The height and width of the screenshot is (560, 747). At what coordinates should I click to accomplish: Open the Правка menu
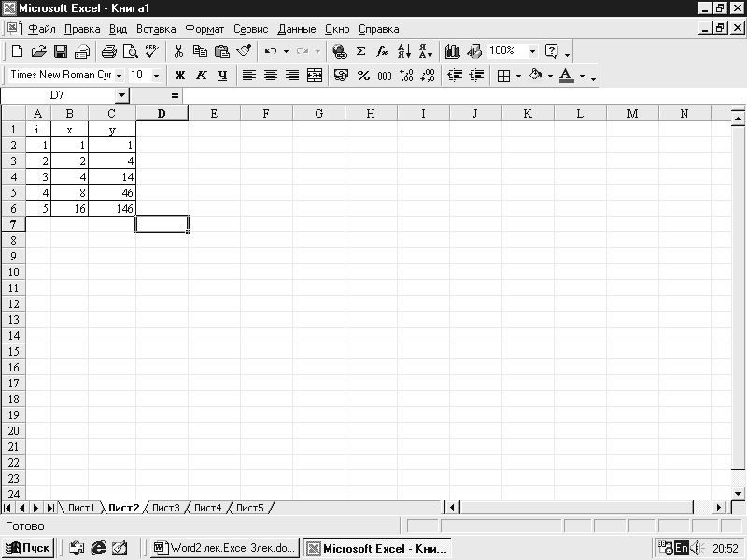[82, 29]
